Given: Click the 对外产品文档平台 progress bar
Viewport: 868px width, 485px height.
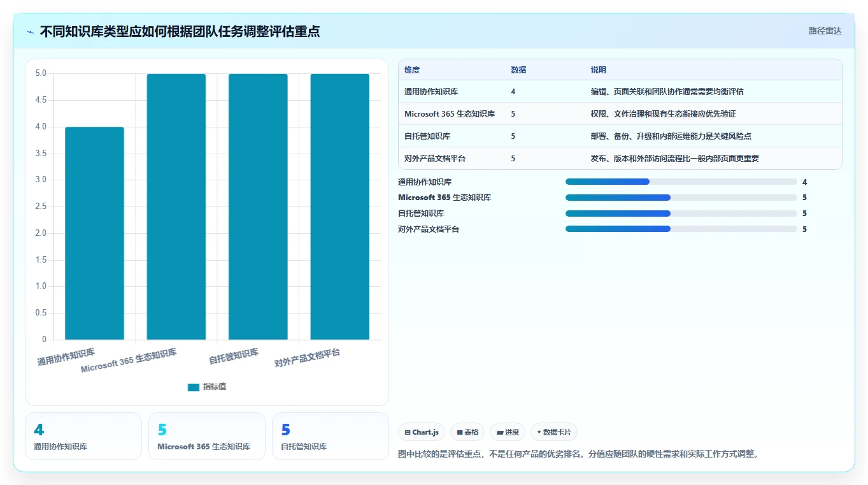Looking at the screenshot, I should pos(681,229).
